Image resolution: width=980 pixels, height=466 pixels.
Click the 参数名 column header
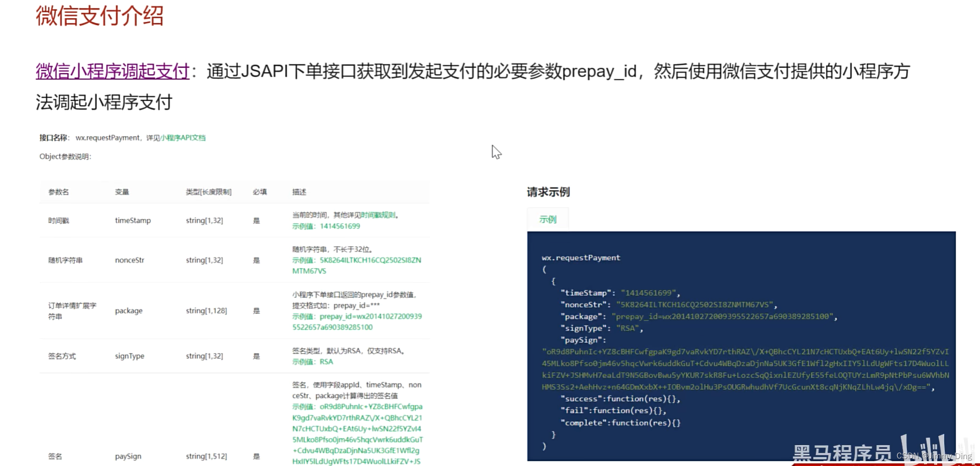point(58,192)
